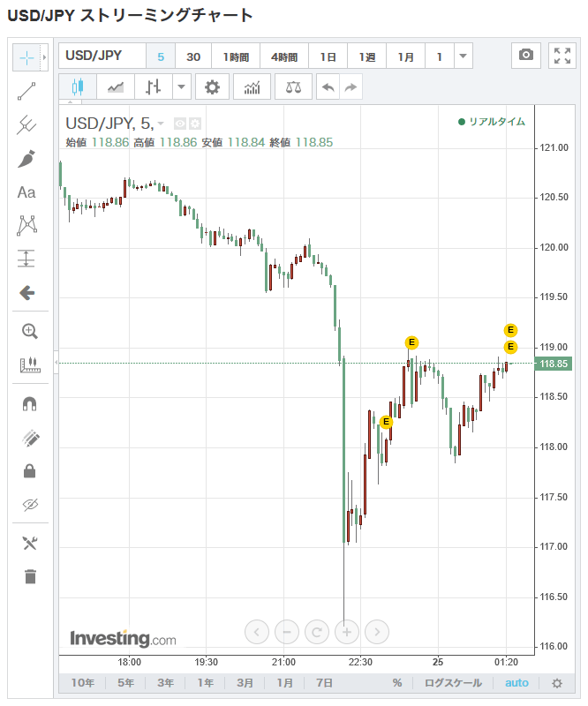Switch to the 1月 interval
588x706 pixels.
405,56
